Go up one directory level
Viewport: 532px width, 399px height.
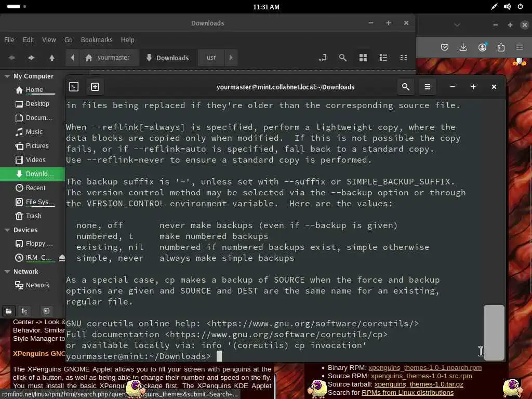click(x=52, y=58)
